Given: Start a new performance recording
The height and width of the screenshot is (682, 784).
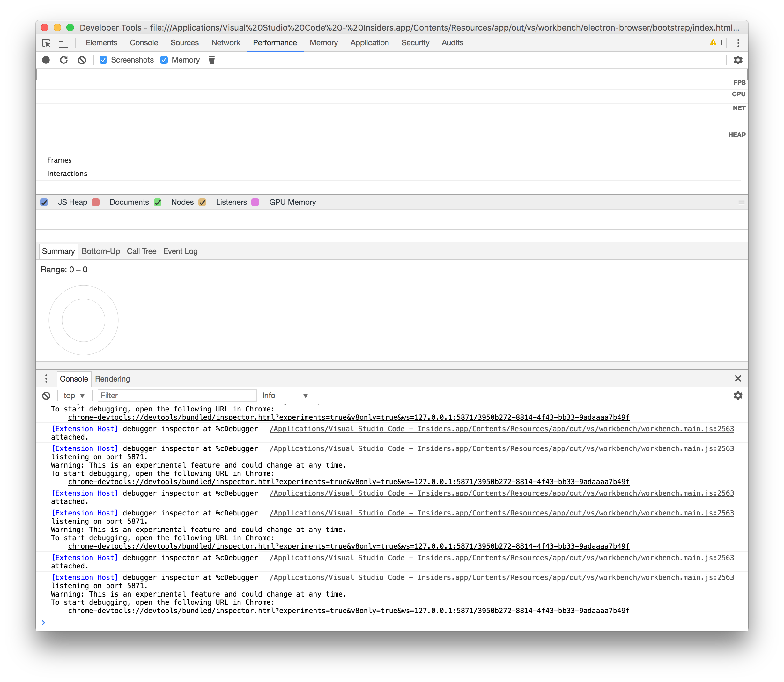Looking at the screenshot, I should tap(46, 60).
